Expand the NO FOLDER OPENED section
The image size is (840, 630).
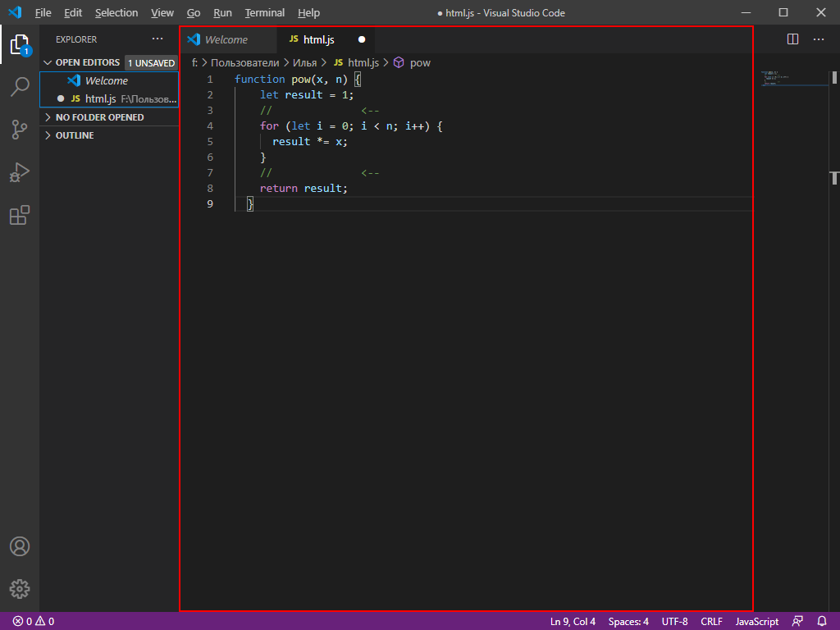(x=98, y=116)
